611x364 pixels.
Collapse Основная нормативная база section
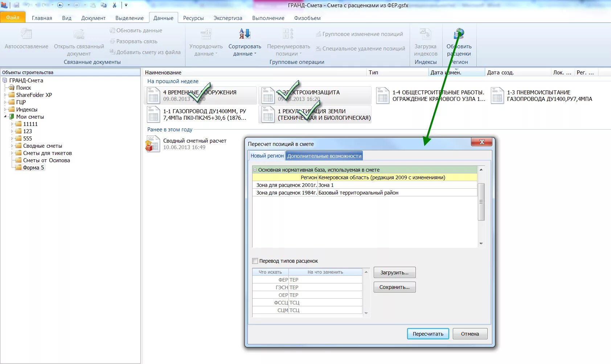[x=255, y=170]
